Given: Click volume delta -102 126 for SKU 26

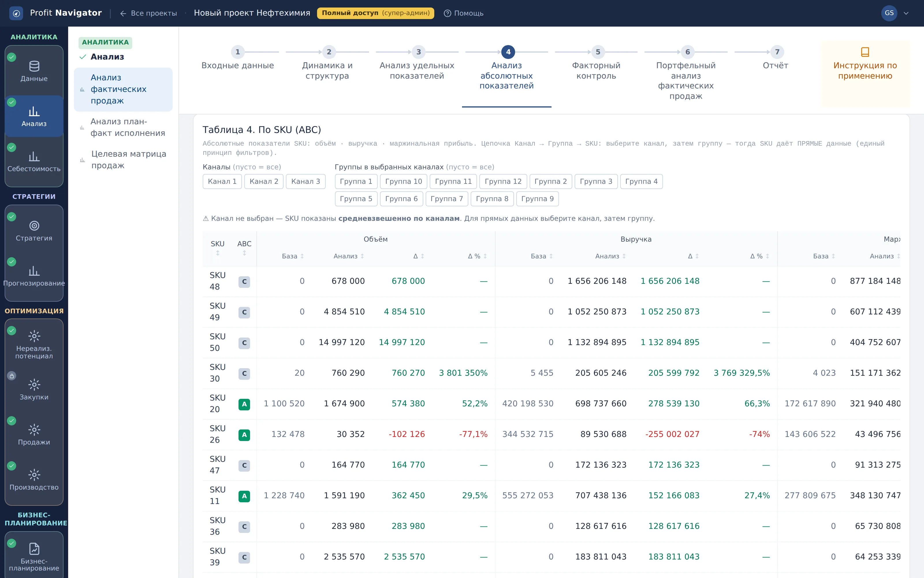Looking at the screenshot, I should [x=407, y=434].
